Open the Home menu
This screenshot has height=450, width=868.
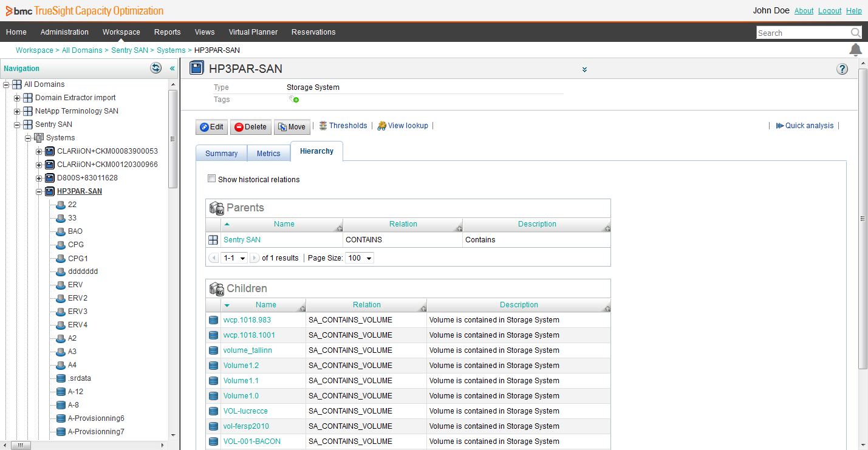coord(16,32)
